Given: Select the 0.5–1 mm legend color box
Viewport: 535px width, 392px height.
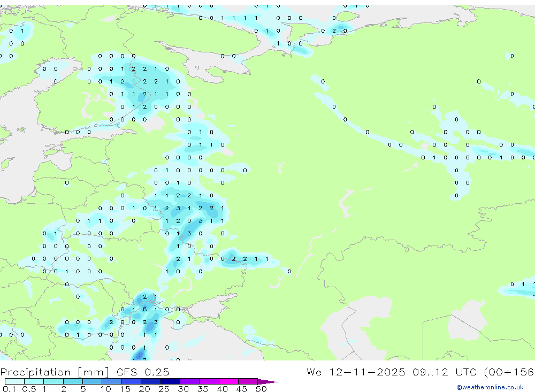Looking at the screenshot, I should [x=34, y=381].
